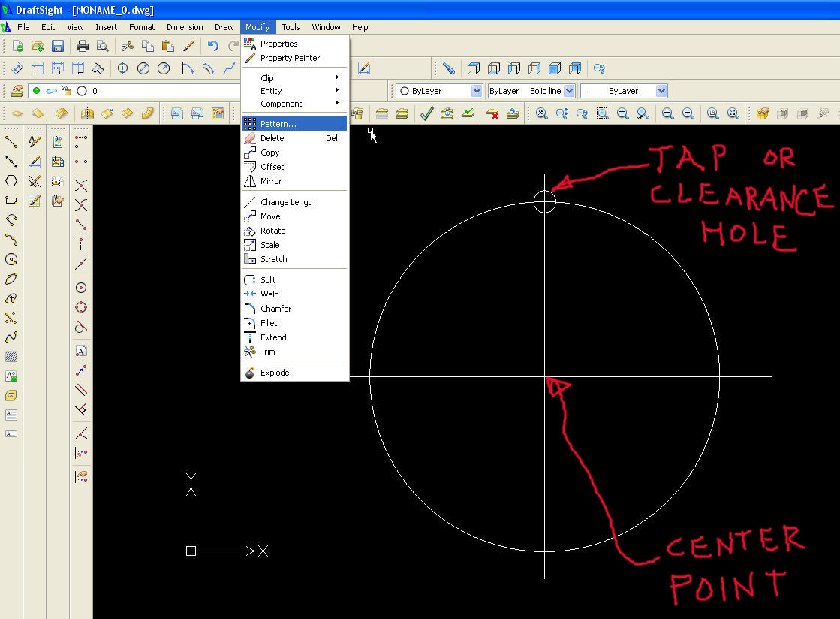Viewport: 840px width, 619px height.
Task: Select Change Length menu entry
Action: [295, 202]
